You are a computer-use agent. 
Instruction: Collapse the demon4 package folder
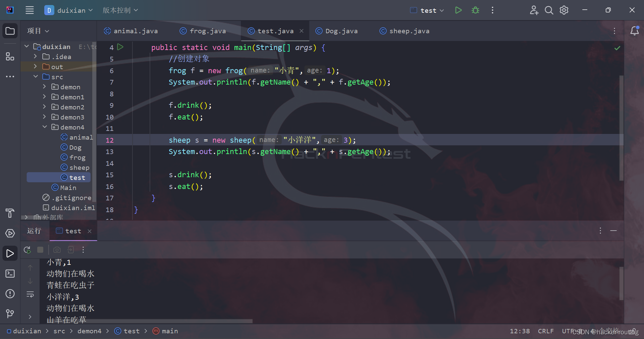click(x=44, y=127)
